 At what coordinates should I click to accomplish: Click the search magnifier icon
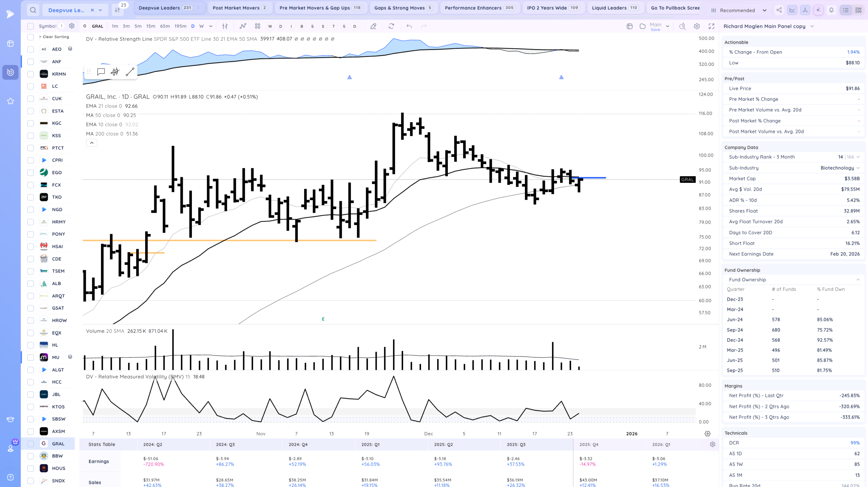pyautogui.click(x=33, y=10)
